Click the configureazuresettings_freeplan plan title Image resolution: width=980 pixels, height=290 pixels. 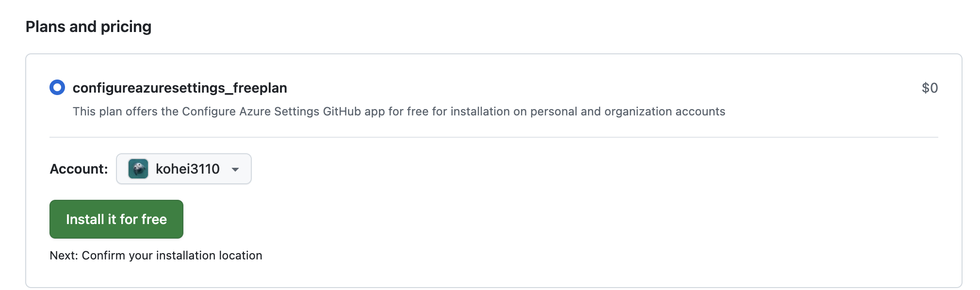coord(180,88)
